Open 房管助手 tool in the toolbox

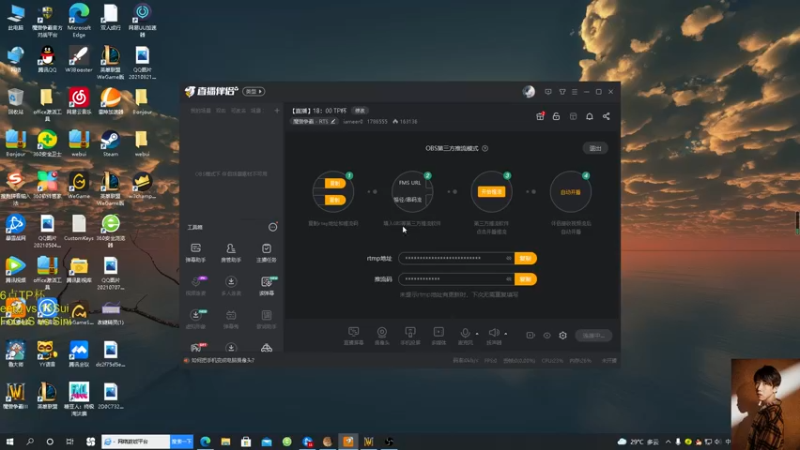pyautogui.click(x=231, y=253)
